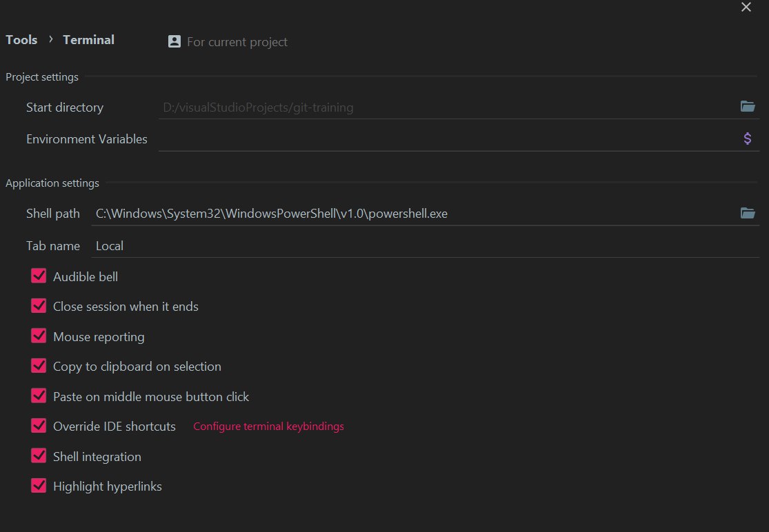This screenshot has height=532, width=769.
Task: Click the For current project profile icon
Action: [x=174, y=41]
